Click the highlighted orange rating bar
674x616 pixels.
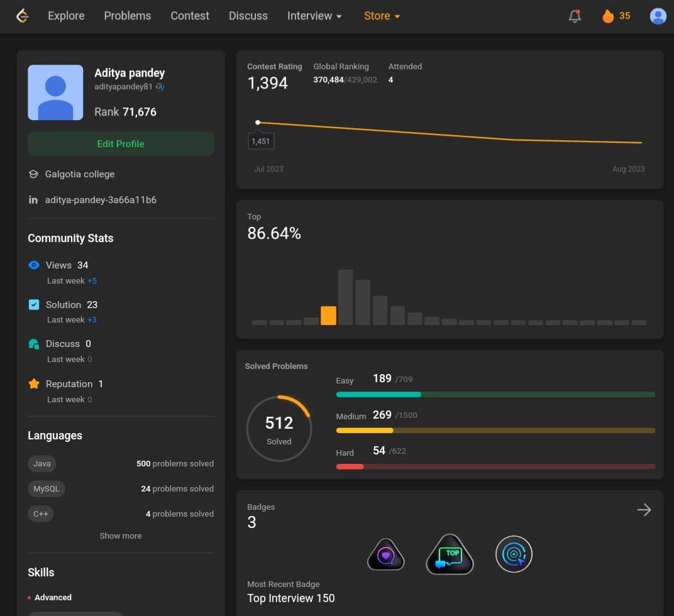328,315
